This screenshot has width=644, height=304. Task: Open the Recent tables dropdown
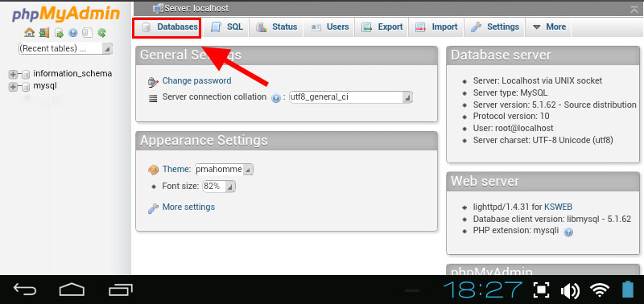65,48
